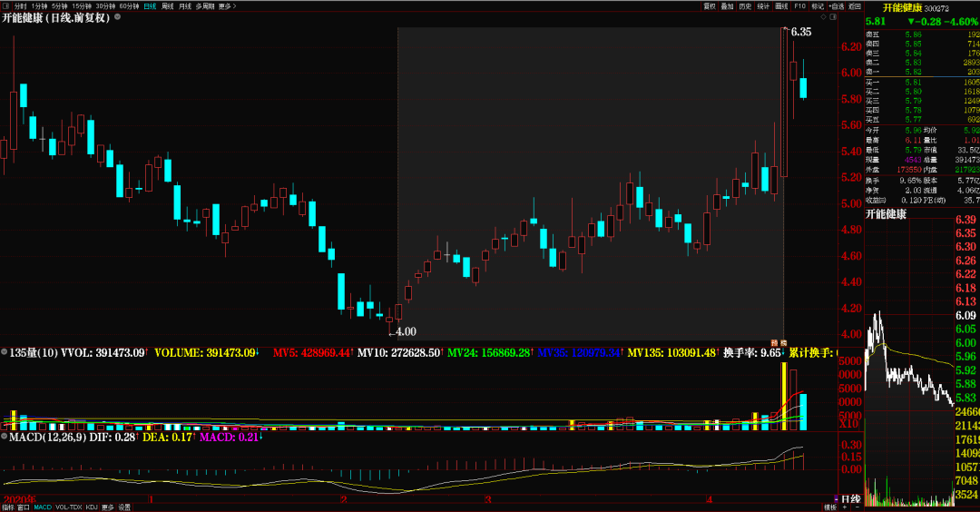Switch to 月线 monthly chart
Viewport: 980px width, 512px height.
[185, 6]
